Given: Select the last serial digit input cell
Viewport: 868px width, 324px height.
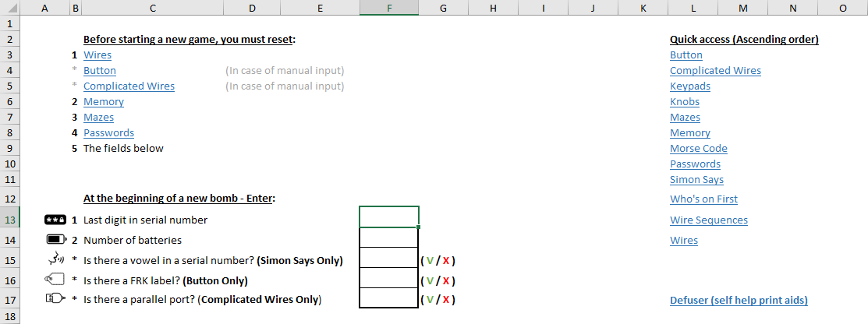Looking at the screenshot, I should [x=388, y=217].
